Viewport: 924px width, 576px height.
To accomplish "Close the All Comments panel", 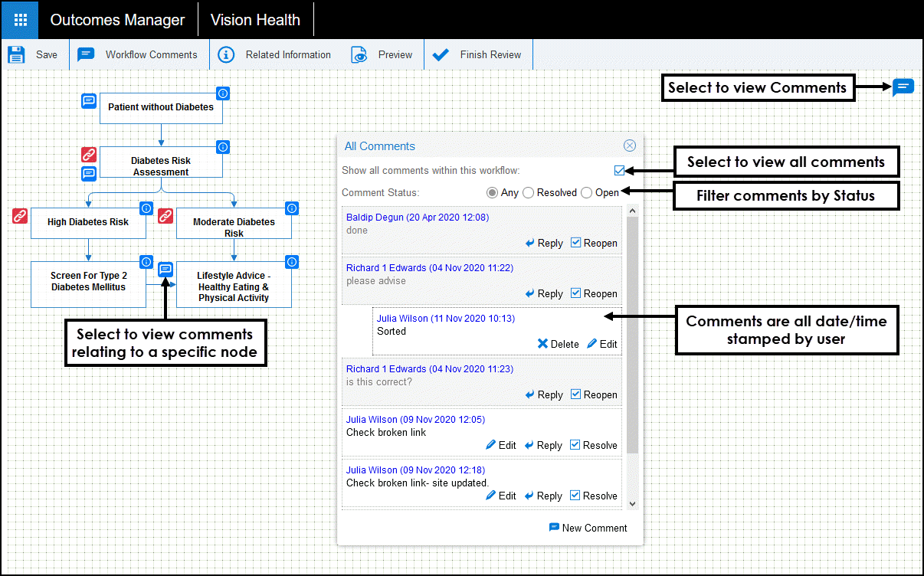I will click(629, 146).
